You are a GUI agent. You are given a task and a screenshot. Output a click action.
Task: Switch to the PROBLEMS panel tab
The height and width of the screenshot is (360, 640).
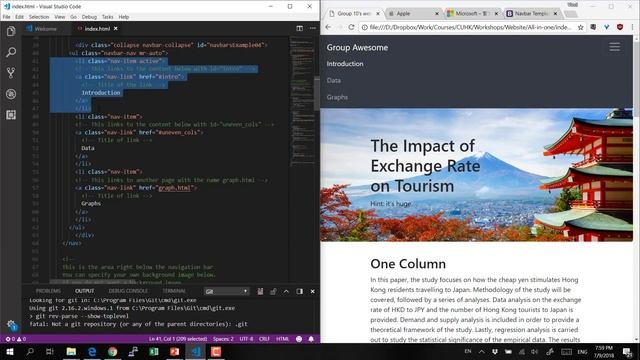coord(48,291)
